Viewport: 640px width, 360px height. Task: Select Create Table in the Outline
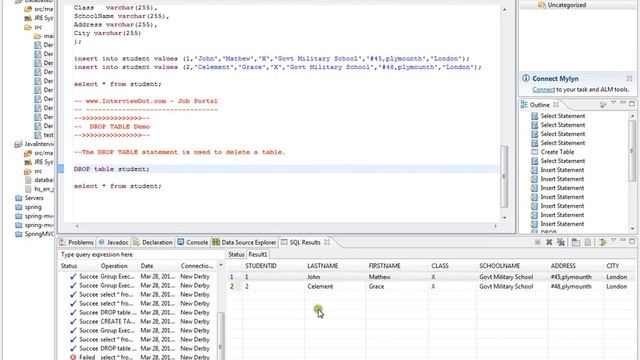pyautogui.click(x=557, y=152)
